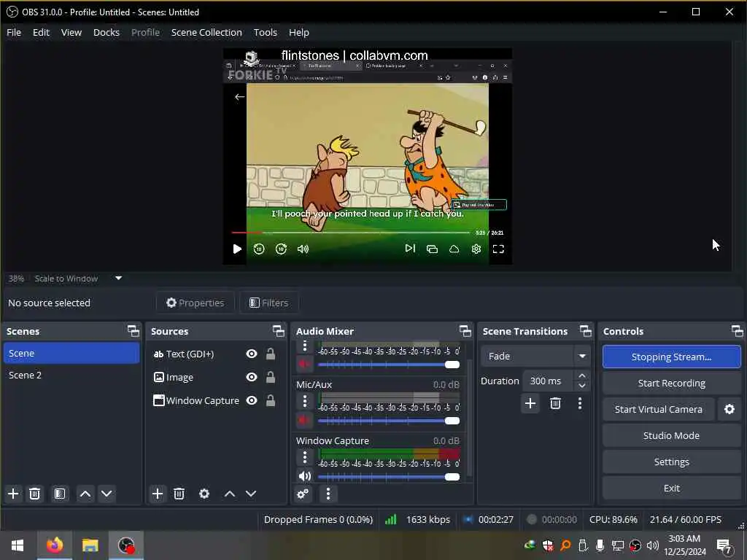Image resolution: width=747 pixels, height=560 pixels.
Task: Open the Help menu
Action: tap(298, 32)
